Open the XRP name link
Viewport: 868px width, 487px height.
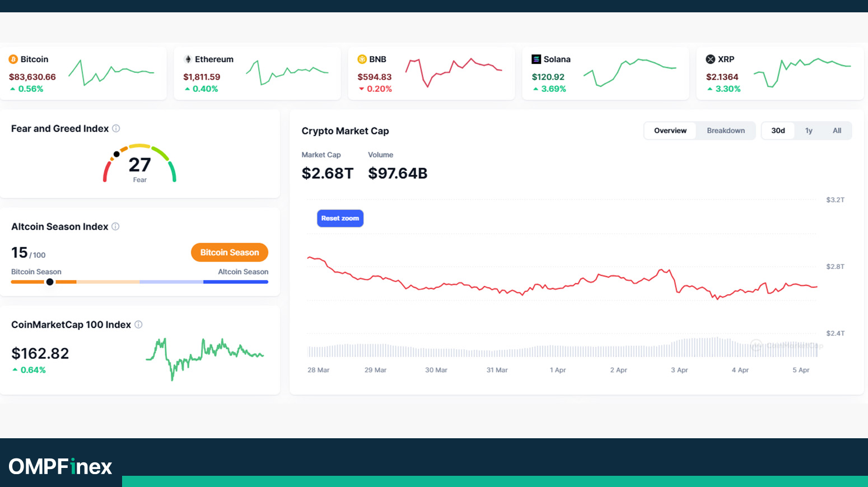[726, 59]
